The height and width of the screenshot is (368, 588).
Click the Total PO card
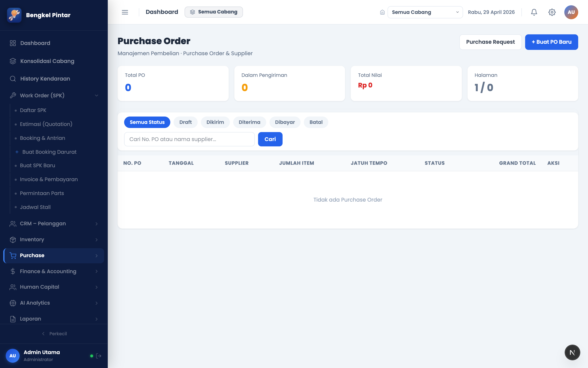(173, 83)
